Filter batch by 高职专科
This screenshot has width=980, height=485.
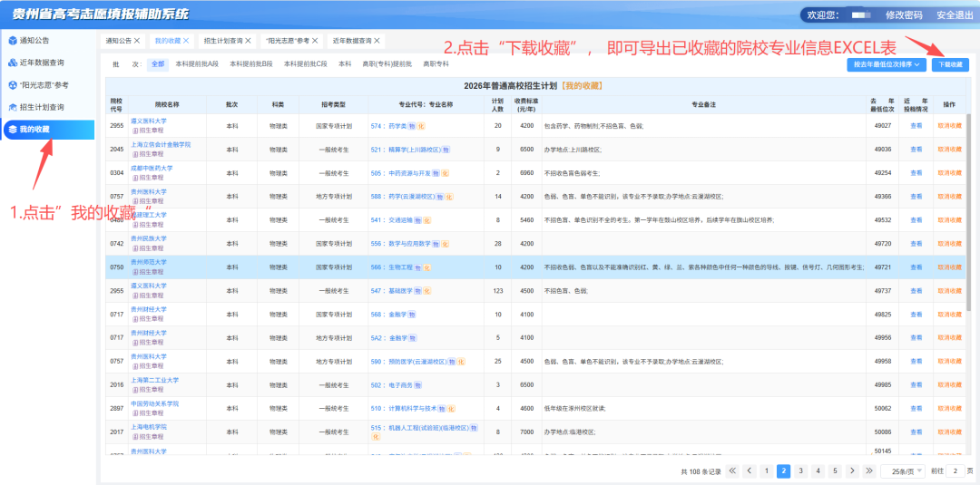point(436,64)
